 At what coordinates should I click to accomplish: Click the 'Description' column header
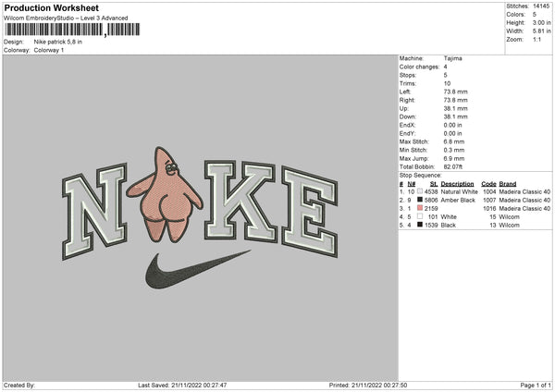click(457, 184)
